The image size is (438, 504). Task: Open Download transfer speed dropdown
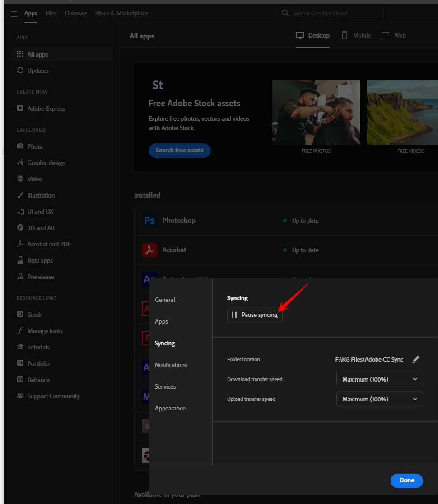click(380, 379)
